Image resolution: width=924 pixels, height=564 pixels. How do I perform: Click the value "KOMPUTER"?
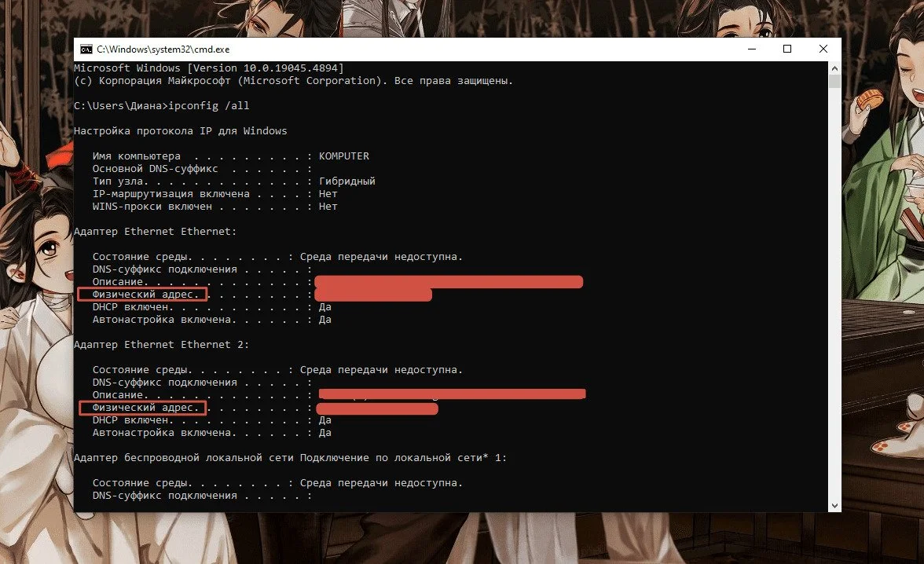[344, 156]
